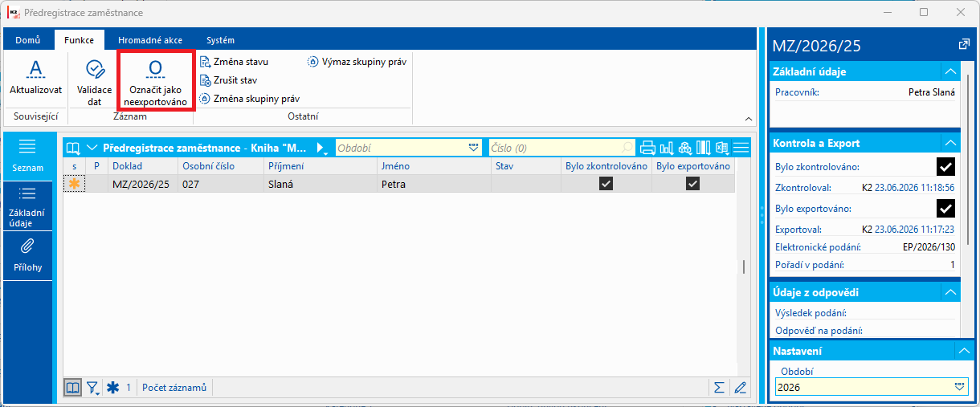980x407 pixels.
Task: Click Výmaz skupiny práv
Action: coord(357,61)
